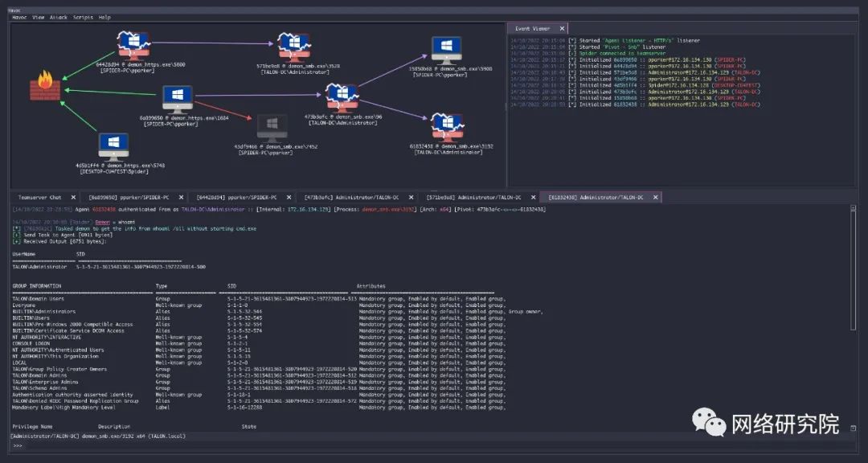Click the 'TALON\Administrator' username output
Viewport: 868px width, 463px height.
[x=39, y=267]
